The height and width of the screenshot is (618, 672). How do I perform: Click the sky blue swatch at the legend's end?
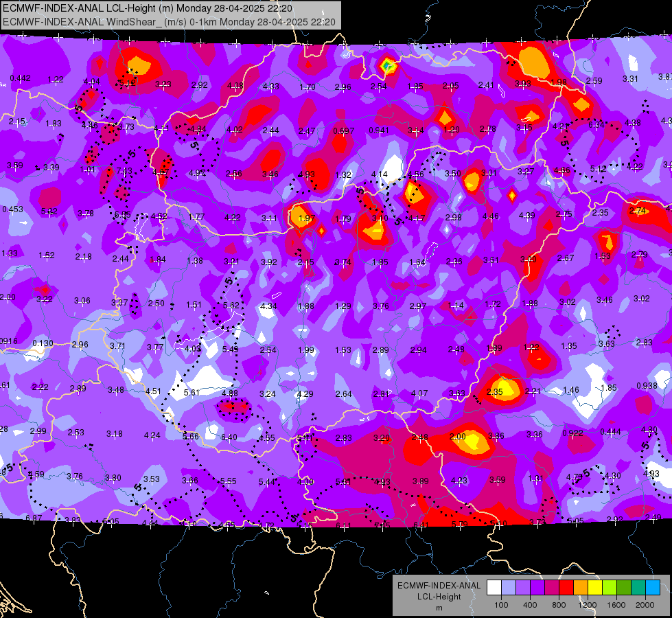coord(653,587)
